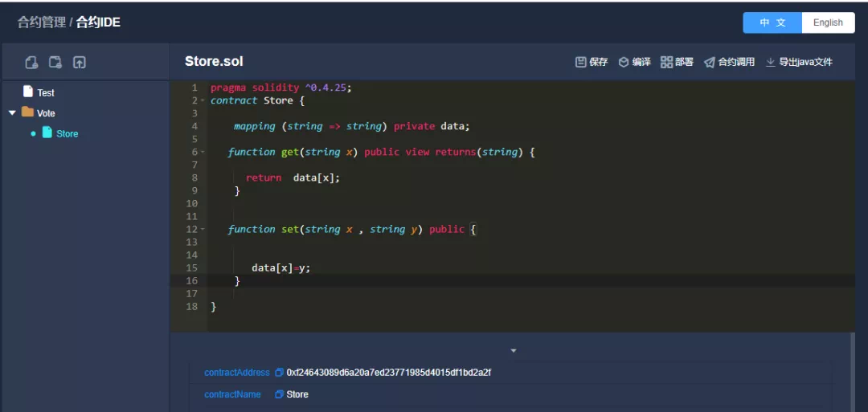Click the 合约IDE breadcrumb

pyautogui.click(x=98, y=22)
